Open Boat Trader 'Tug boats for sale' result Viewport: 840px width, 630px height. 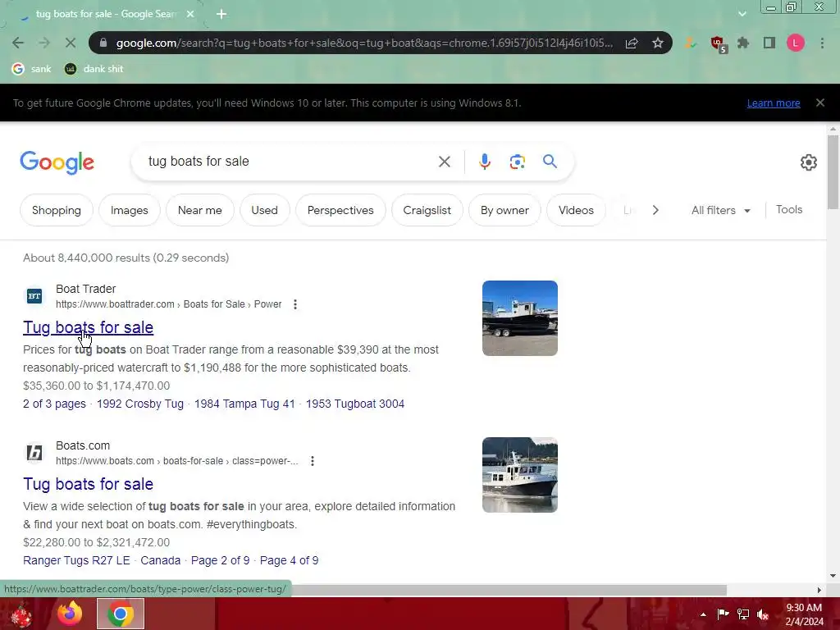(x=89, y=327)
